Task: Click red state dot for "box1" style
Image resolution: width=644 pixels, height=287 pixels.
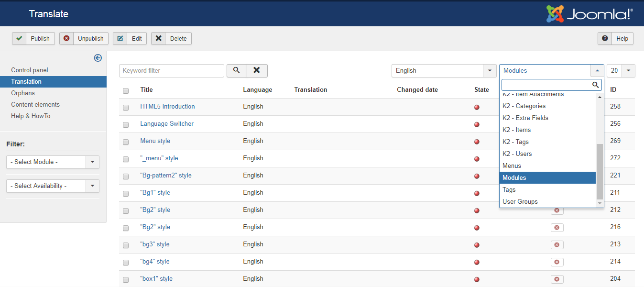Action: (477, 279)
